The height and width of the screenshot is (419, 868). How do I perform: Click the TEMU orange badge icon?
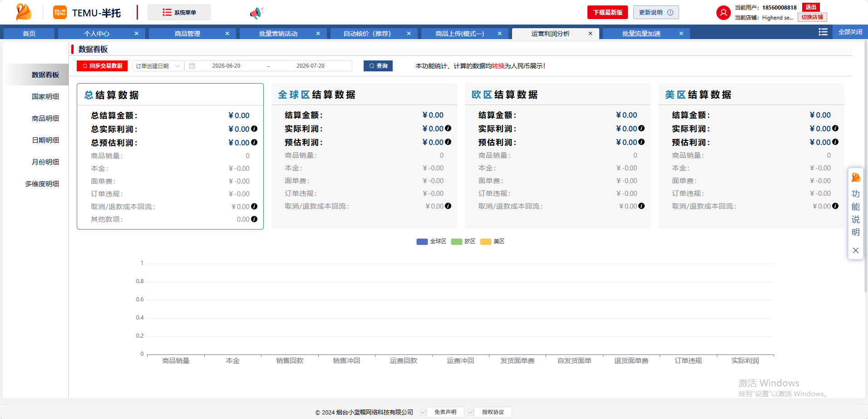tap(60, 12)
